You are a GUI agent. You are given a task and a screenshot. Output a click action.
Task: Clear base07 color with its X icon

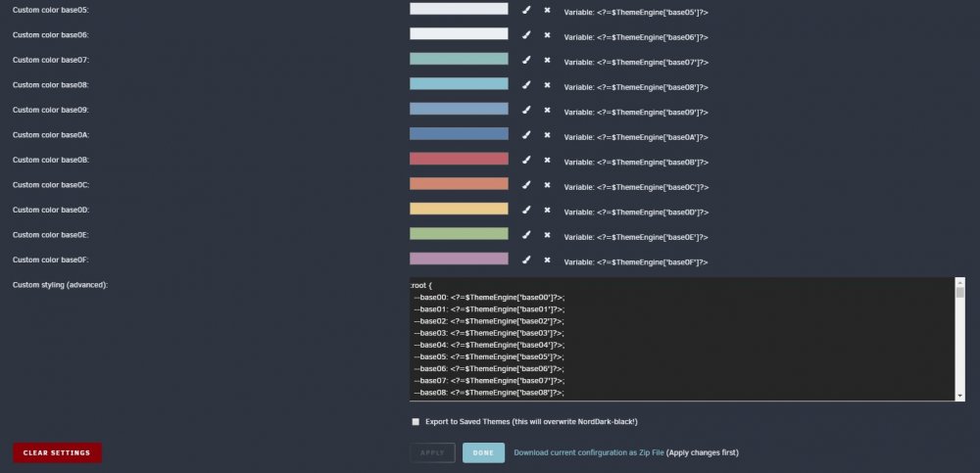point(548,60)
